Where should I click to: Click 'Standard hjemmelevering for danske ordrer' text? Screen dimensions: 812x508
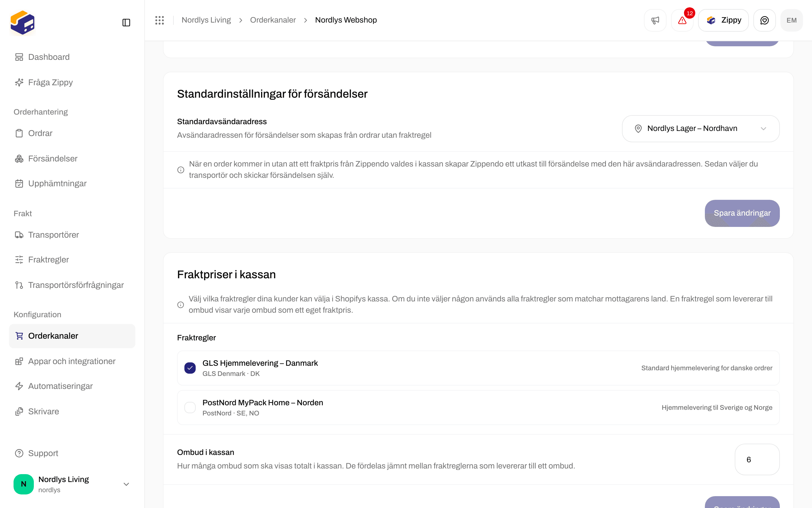coord(707,368)
